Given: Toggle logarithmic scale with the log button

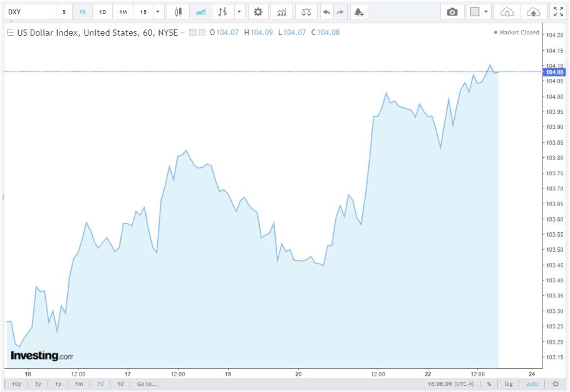Looking at the screenshot, I should (509, 384).
